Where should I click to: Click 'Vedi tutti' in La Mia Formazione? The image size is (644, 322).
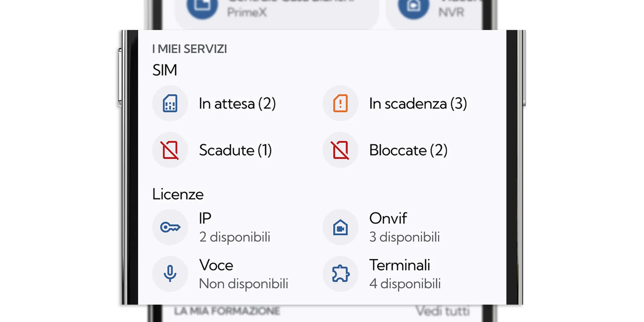click(443, 311)
